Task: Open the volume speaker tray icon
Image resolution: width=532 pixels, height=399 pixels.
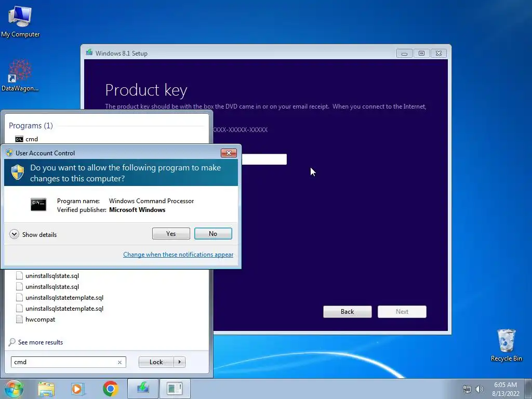Action: (x=479, y=389)
